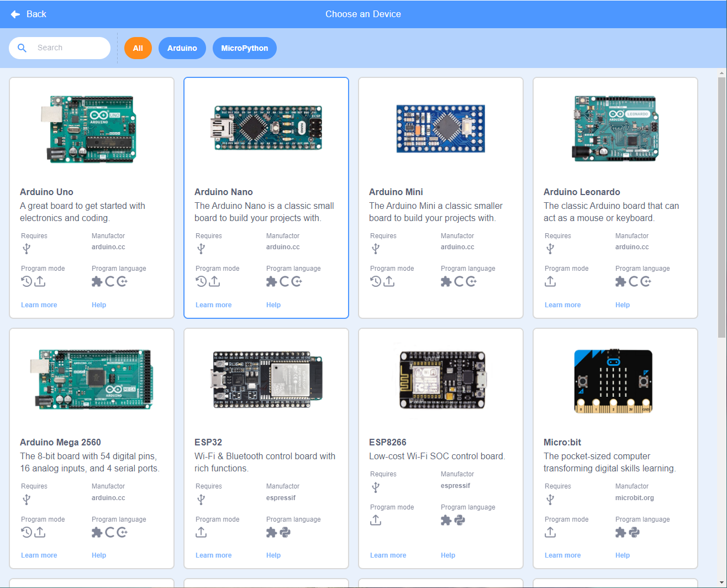The height and width of the screenshot is (588, 727).
Task: Choose the Arduino Uno board image
Action: [88, 128]
